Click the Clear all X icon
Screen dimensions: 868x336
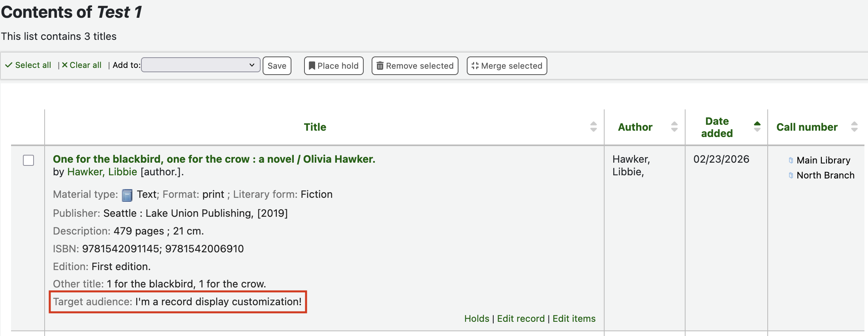pos(65,65)
